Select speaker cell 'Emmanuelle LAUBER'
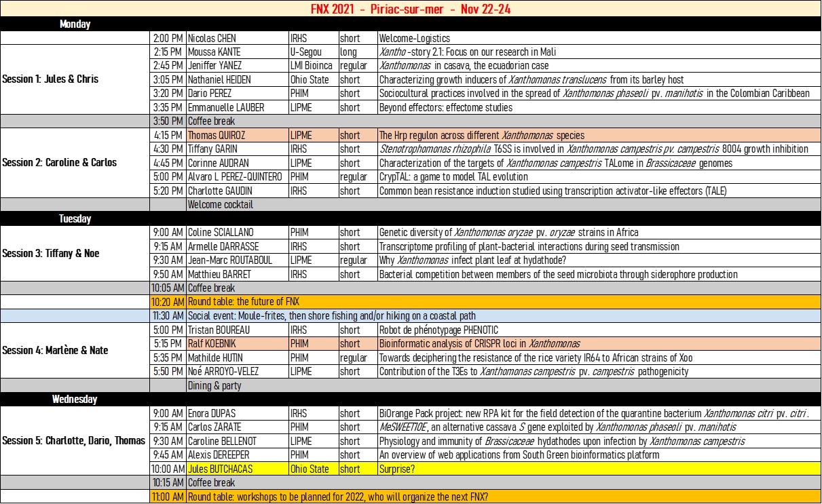822x504 pixels. [x=237, y=107]
